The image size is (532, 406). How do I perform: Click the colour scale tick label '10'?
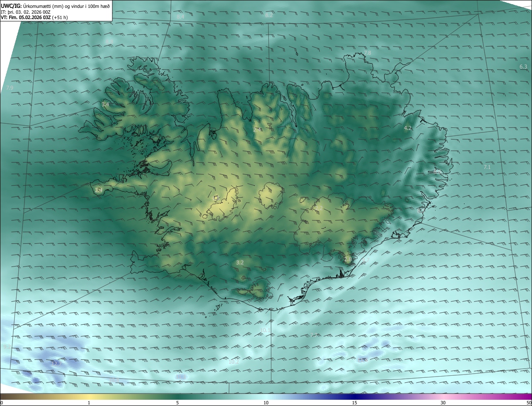tap(266, 403)
